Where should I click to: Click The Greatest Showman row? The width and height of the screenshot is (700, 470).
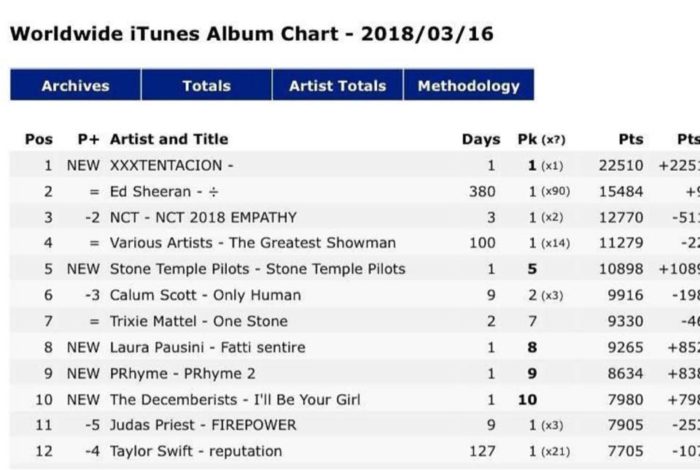pos(252,243)
